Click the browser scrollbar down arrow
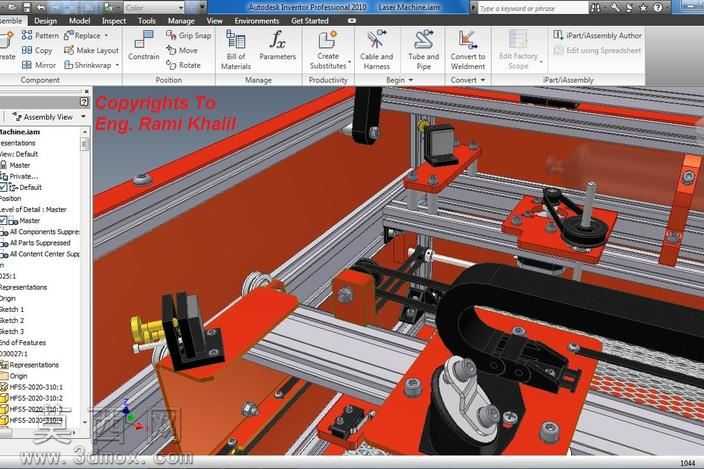Image resolution: width=704 pixels, height=469 pixels. coord(84,422)
